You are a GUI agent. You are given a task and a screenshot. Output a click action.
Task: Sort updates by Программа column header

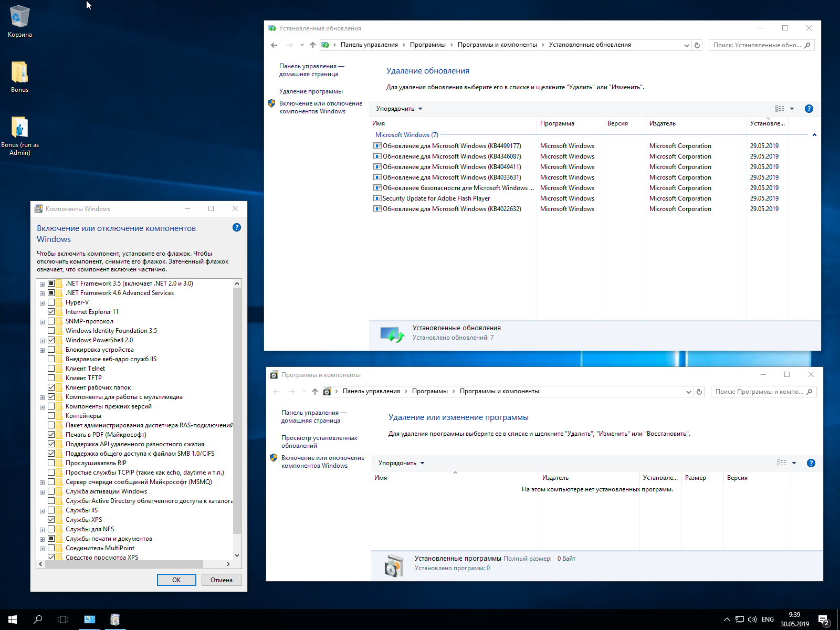(x=570, y=123)
